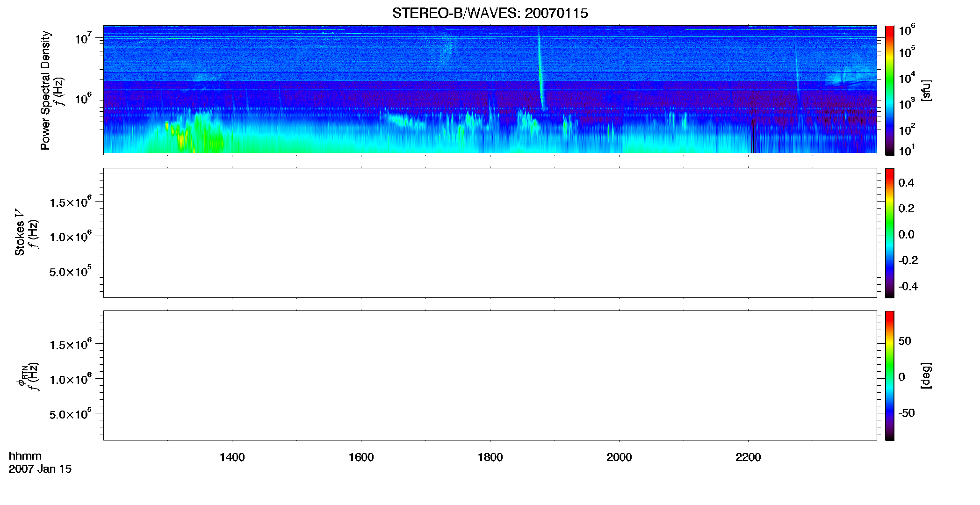The height and width of the screenshot is (505, 980).
Task: Click the "-0.4" Stokes V color bar label
Action: (x=908, y=287)
